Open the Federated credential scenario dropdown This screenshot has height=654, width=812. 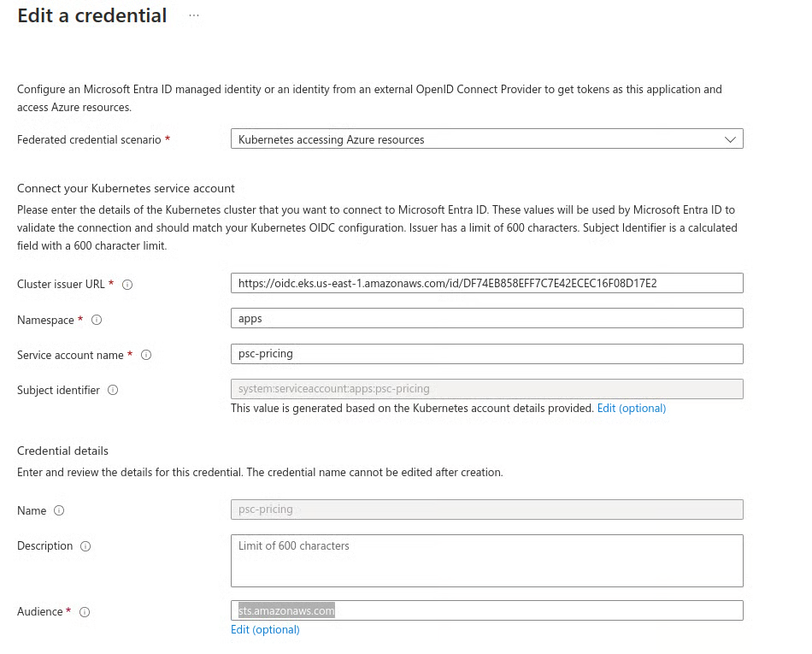coord(485,139)
